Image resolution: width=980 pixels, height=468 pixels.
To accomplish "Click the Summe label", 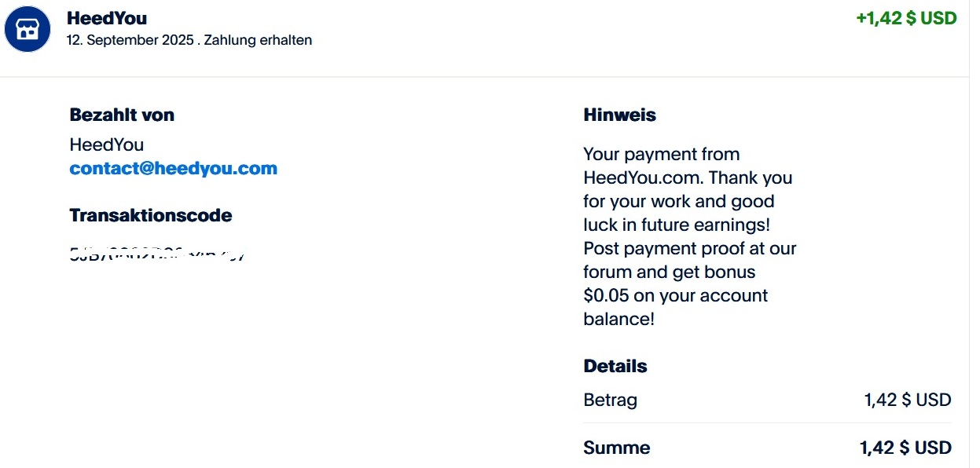I will pyautogui.click(x=617, y=448).
